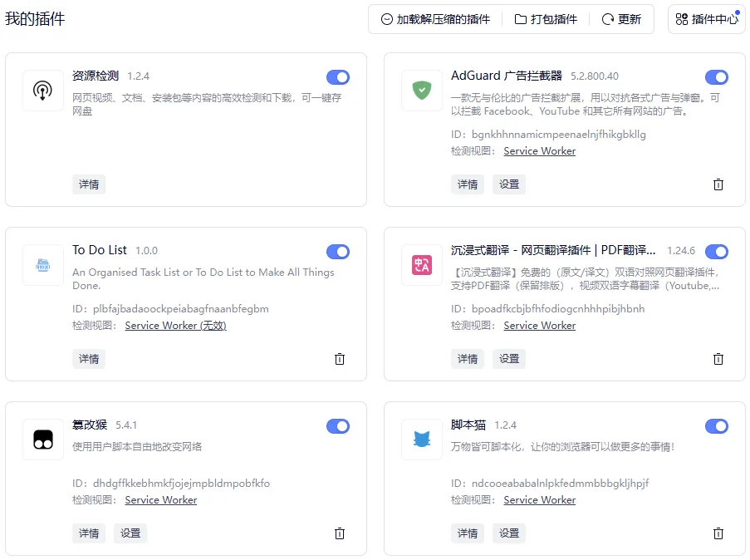Image resolution: width=750 pixels, height=560 pixels.
Task: Disable the 资源检测 extension toggle
Action: pyautogui.click(x=338, y=77)
